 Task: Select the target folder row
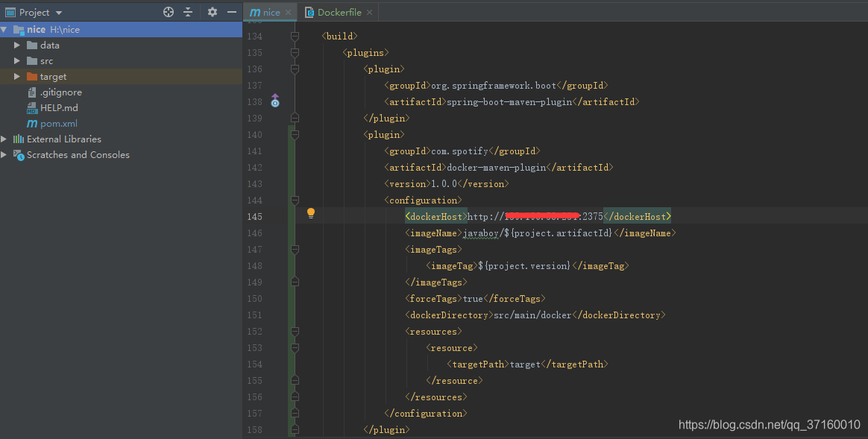pos(121,76)
